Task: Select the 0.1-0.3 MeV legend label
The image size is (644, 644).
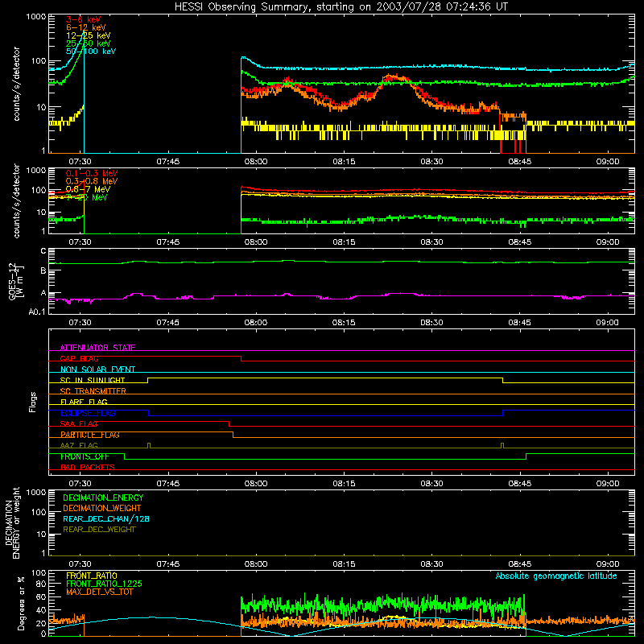Action: pyautogui.click(x=92, y=173)
